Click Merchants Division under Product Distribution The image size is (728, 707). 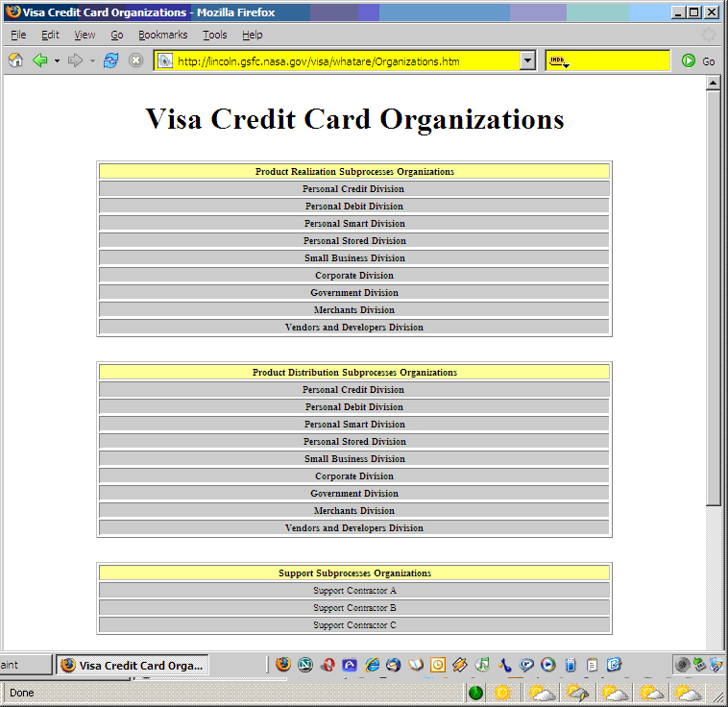pos(353,510)
